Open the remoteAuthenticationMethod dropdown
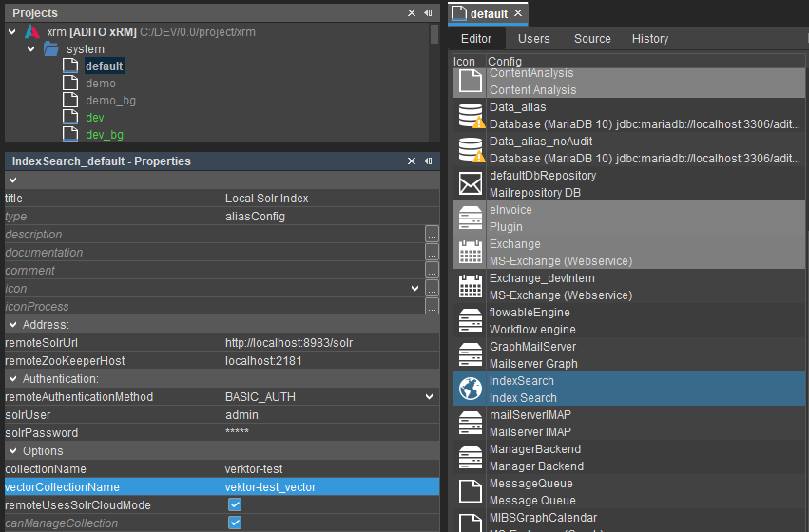809x532 pixels. coord(430,397)
